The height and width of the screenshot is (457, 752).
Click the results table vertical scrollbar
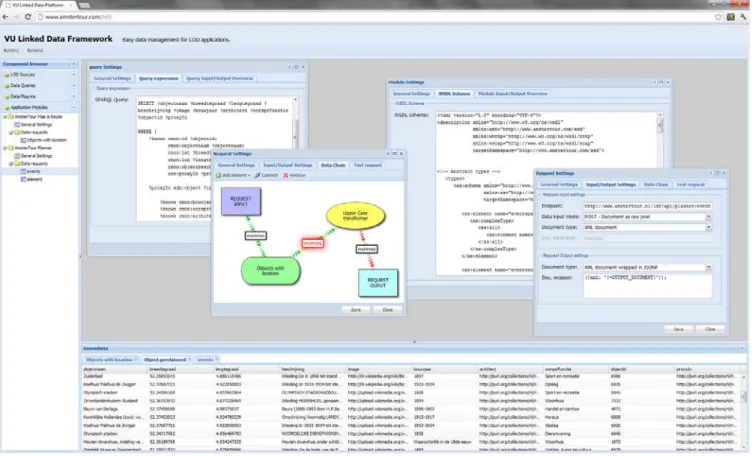click(x=744, y=409)
